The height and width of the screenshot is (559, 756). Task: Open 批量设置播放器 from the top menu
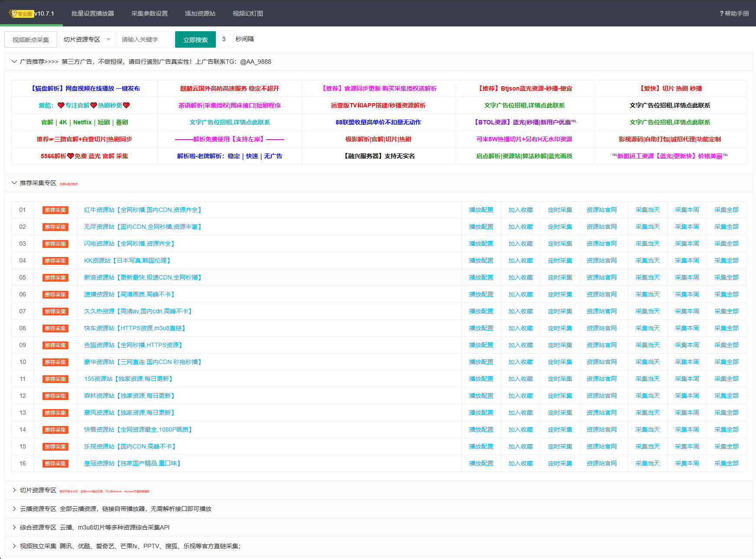pyautogui.click(x=92, y=13)
